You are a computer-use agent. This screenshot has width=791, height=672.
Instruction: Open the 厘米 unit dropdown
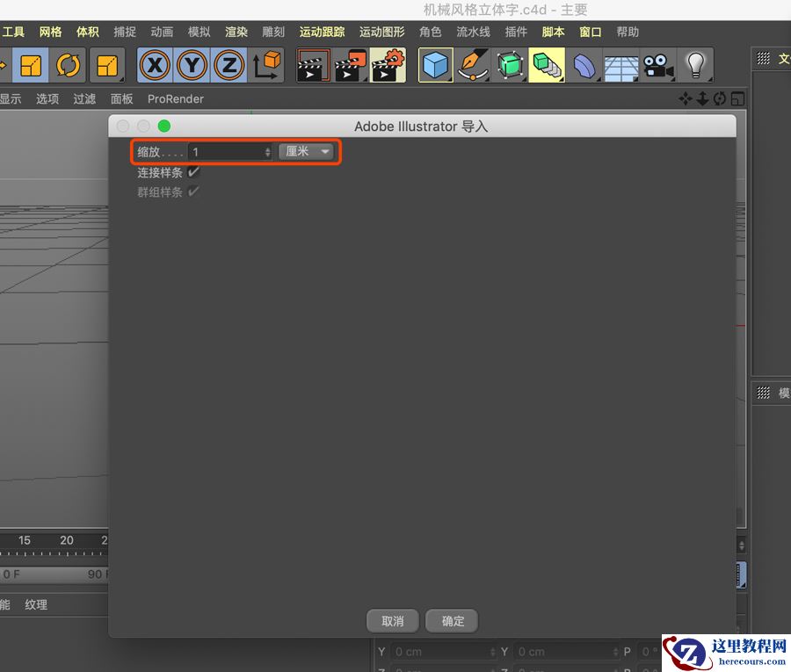[308, 151]
